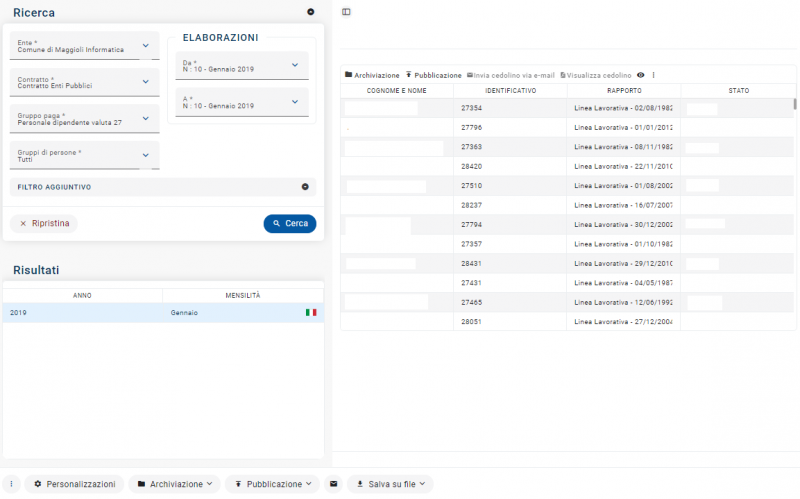Screen dimensions: 800x499
Task: Toggle the eye visibility icon in table toolbar
Action: [640, 75]
